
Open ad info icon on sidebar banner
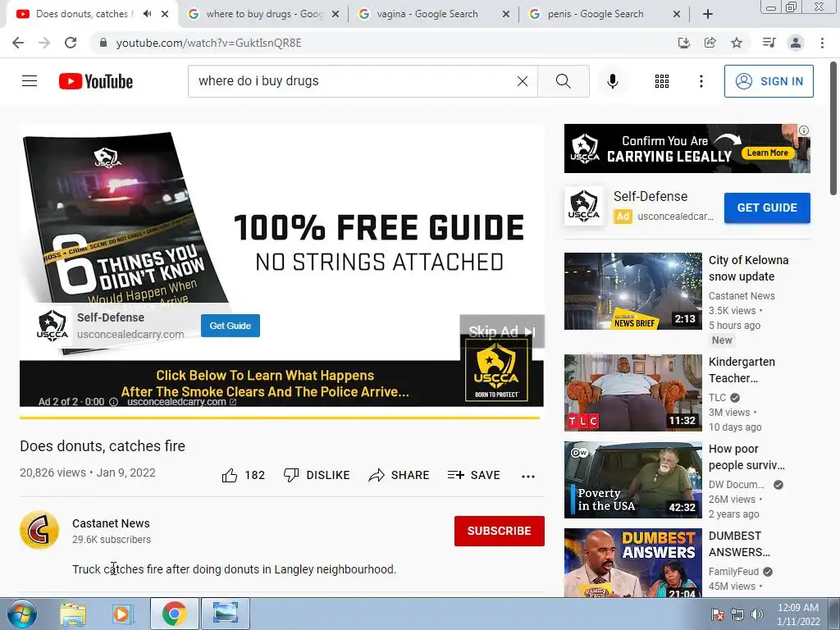coord(804,130)
